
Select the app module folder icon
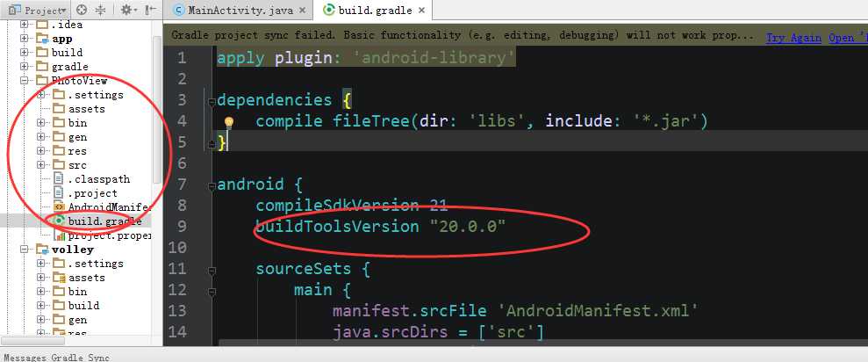42,39
